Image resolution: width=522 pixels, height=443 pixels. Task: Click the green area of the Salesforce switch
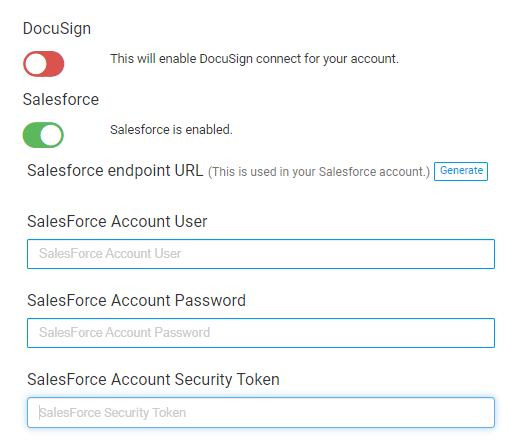[31, 135]
